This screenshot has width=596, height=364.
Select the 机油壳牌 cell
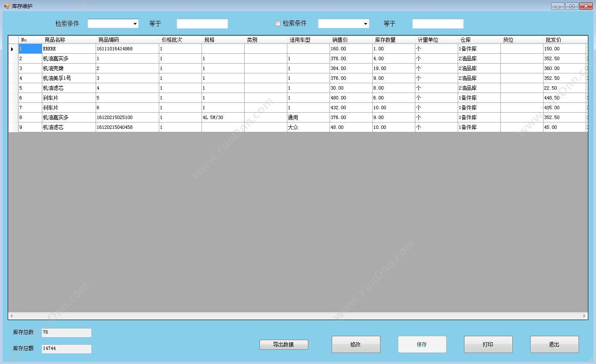tap(69, 68)
